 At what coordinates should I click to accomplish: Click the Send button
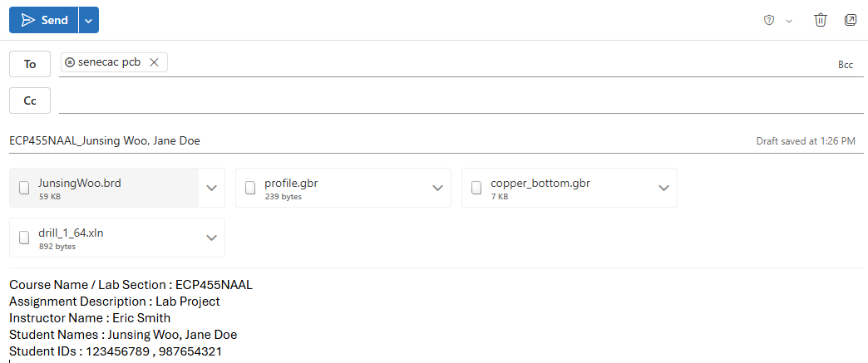pos(44,20)
